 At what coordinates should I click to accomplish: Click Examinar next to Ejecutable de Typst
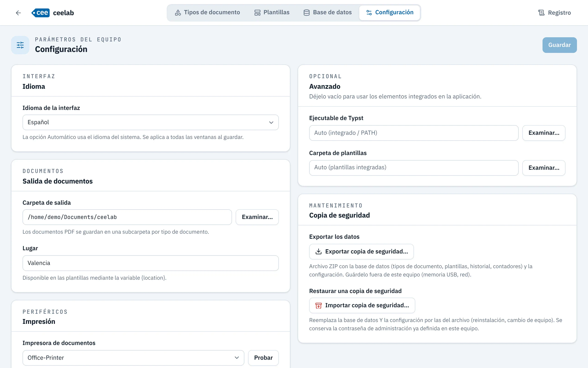(543, 133)
